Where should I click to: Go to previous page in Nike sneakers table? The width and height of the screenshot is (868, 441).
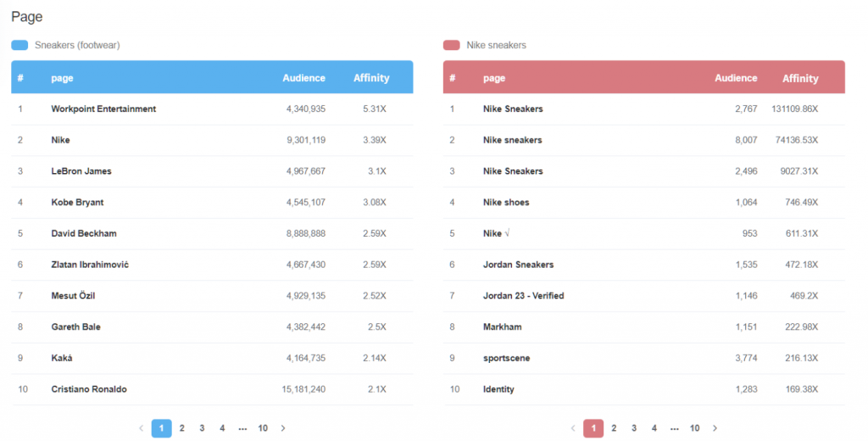tap(573, 427)
